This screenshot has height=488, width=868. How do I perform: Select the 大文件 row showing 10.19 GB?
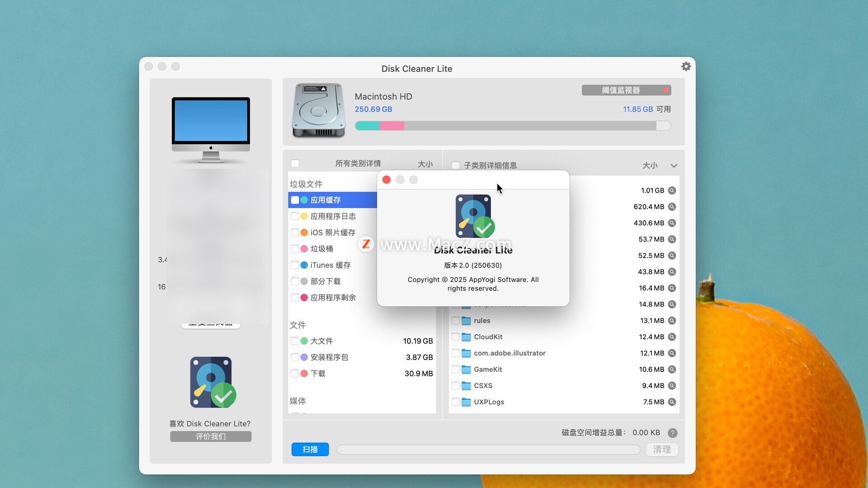point(362,341)
